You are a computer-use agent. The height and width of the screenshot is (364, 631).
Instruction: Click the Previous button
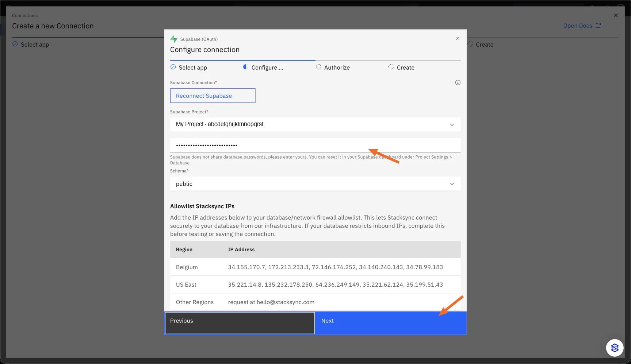[240, 323]
